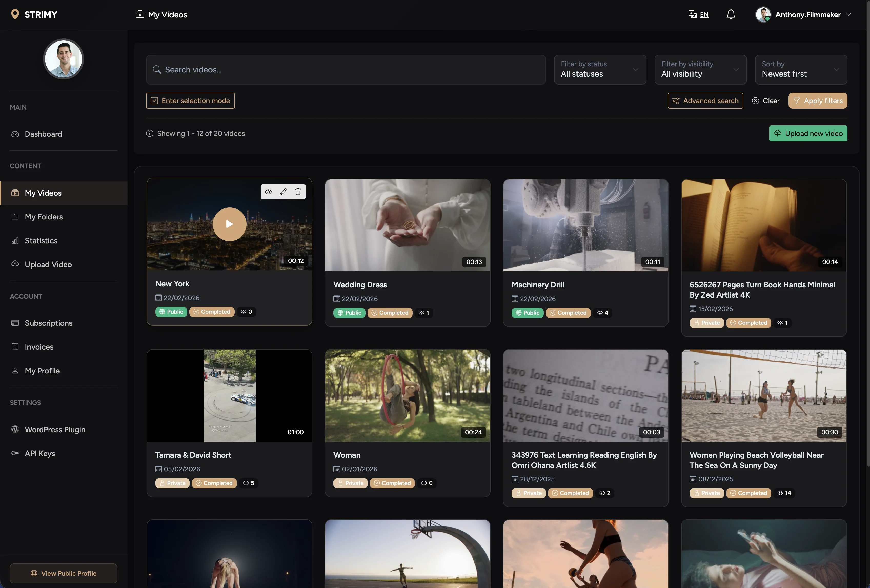Open the Invoices section

(39, 347)
